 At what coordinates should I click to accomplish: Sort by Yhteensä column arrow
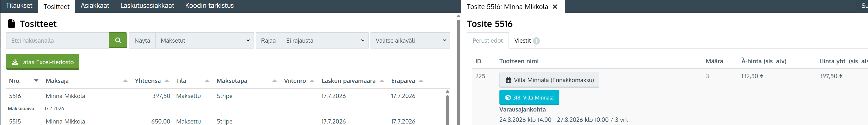point(166,81)
